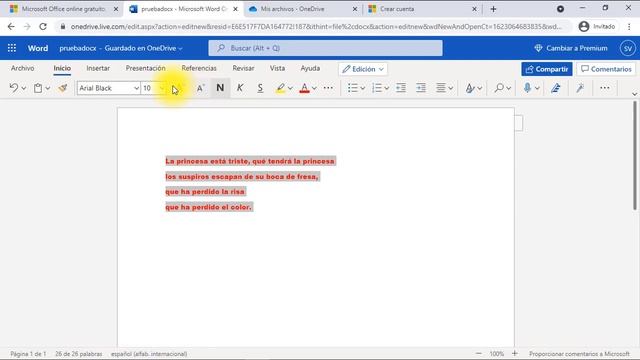Open the Archivo menu

pyautogui.click(x=22, y=68)
